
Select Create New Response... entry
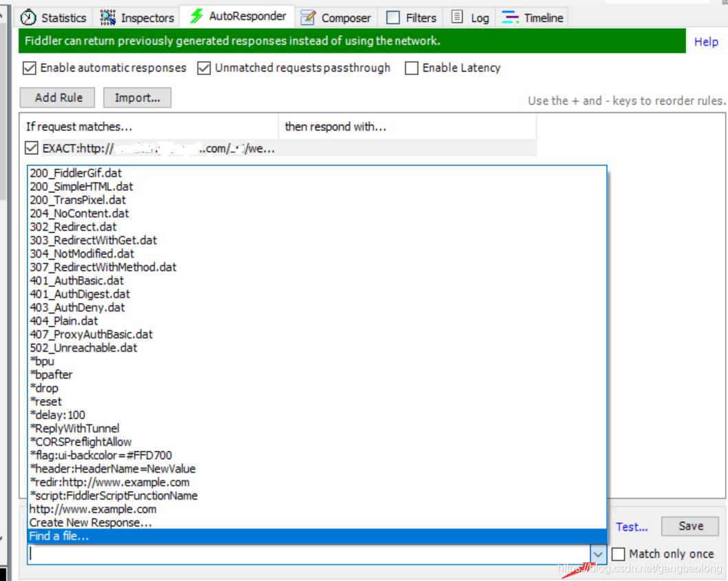[317, 523]
